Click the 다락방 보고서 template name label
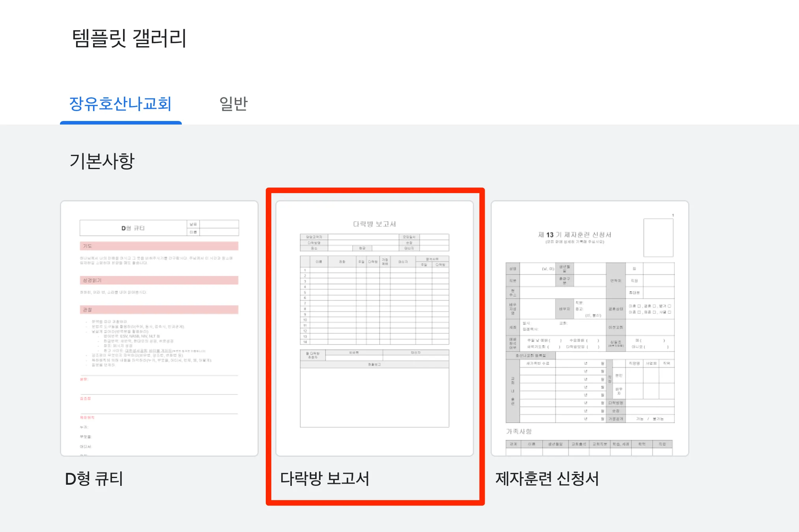This screenshot has width=799, height=532. pyautogui.click(x=325, y=479)
